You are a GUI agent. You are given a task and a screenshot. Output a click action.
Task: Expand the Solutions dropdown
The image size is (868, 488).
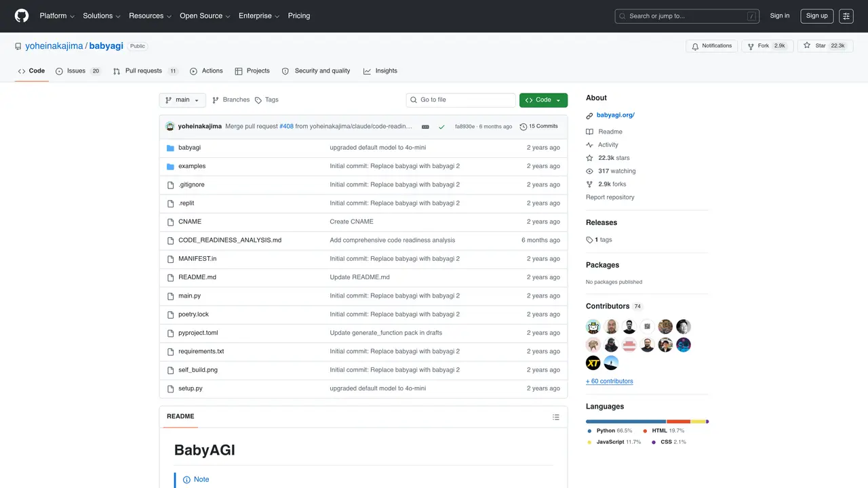pos(102,16)
